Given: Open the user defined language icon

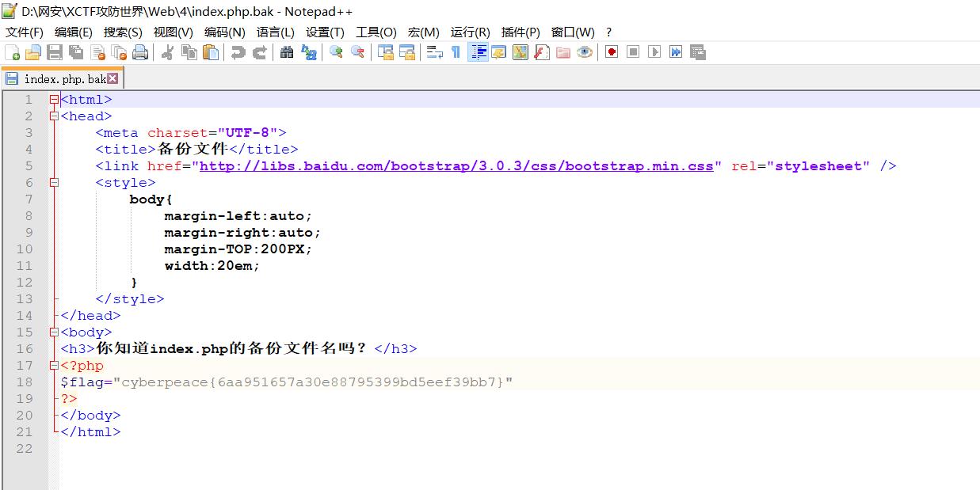Looking at the screenshot, I should tap(498, 52).
